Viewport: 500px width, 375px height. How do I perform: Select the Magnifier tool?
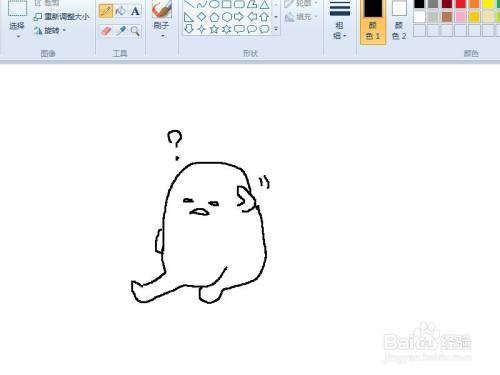click(135, 31)
